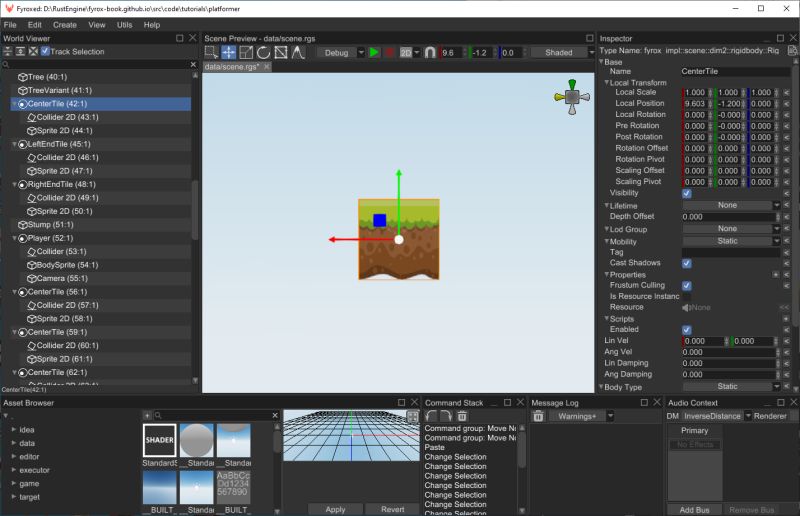This screenshot has width=800, height=516.
Task: Clear the Message Log with trash icon
Action: (538, 416)
